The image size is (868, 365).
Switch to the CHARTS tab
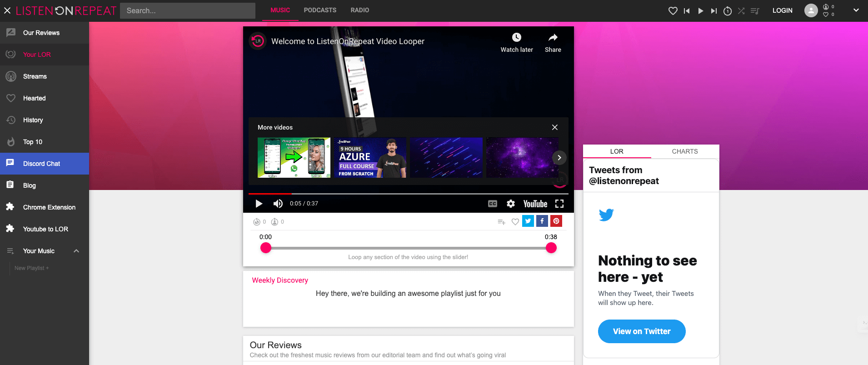coord(685,151)
